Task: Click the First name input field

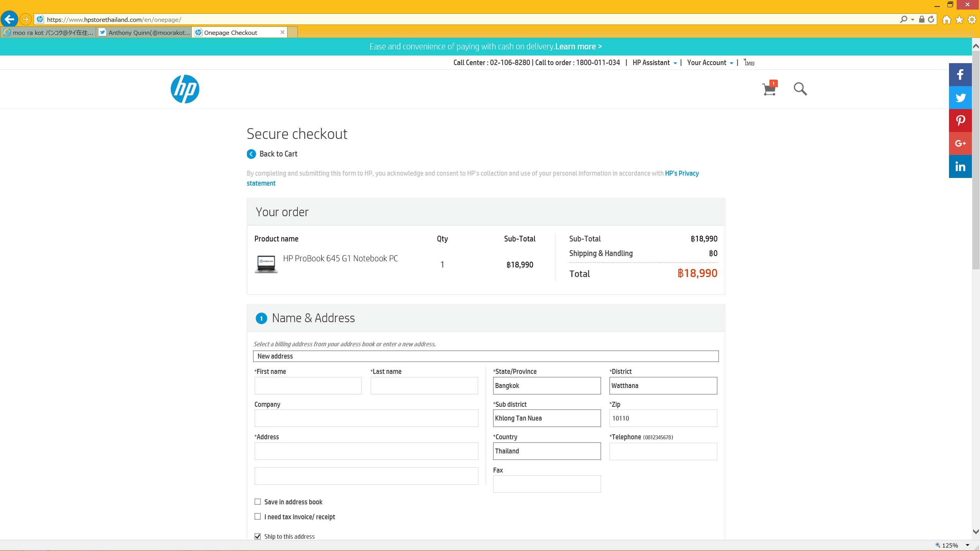Action: click(308, 386)
